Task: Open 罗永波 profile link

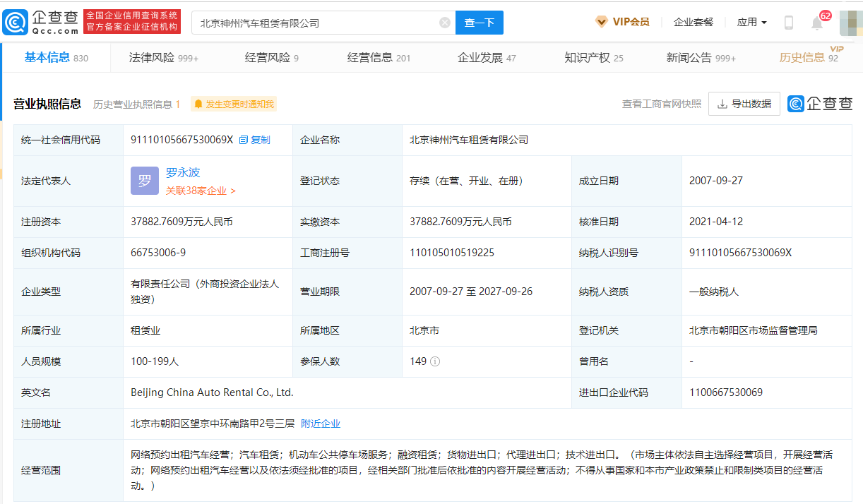Action: click(x=183, y=172)
